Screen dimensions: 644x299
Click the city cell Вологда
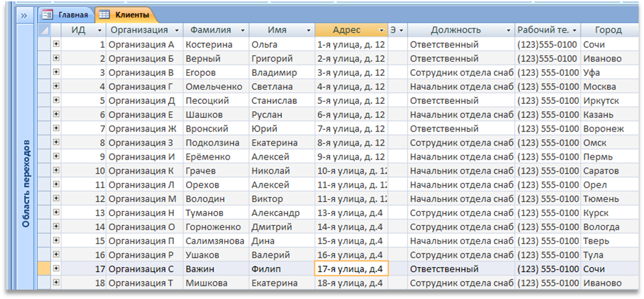point(609,227)
